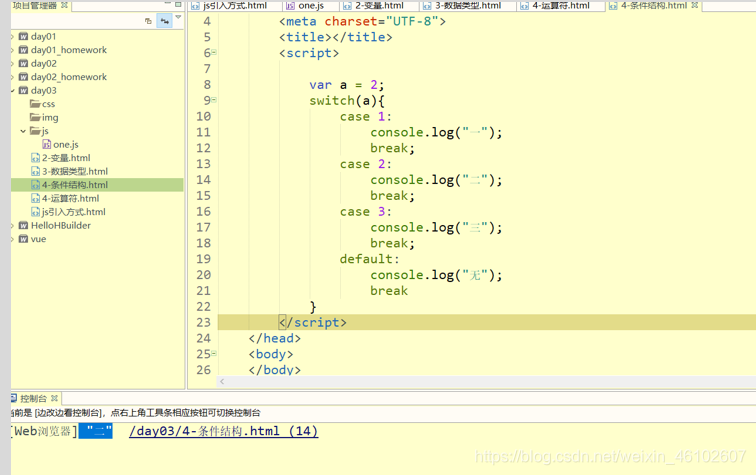The height and width of the screenshot is (475, 756).
Task: Close the 项目管理器 panel tab
Action: point(65,5)
